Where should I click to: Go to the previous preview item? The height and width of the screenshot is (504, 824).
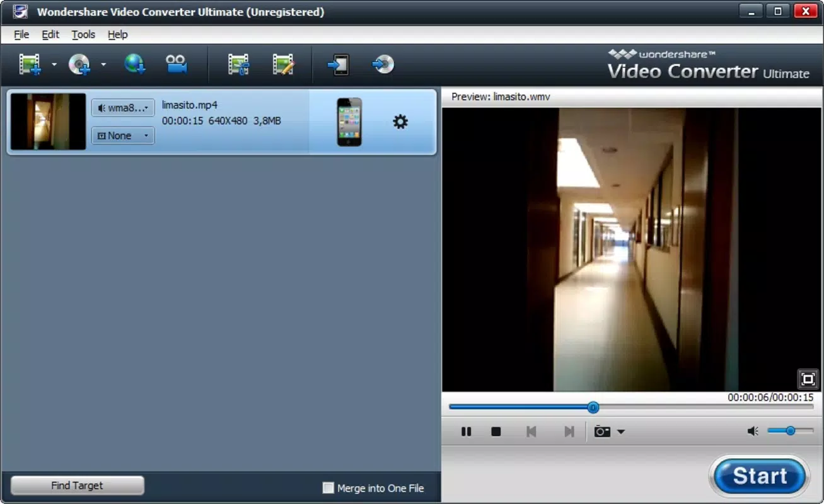(x=531, y=432)
